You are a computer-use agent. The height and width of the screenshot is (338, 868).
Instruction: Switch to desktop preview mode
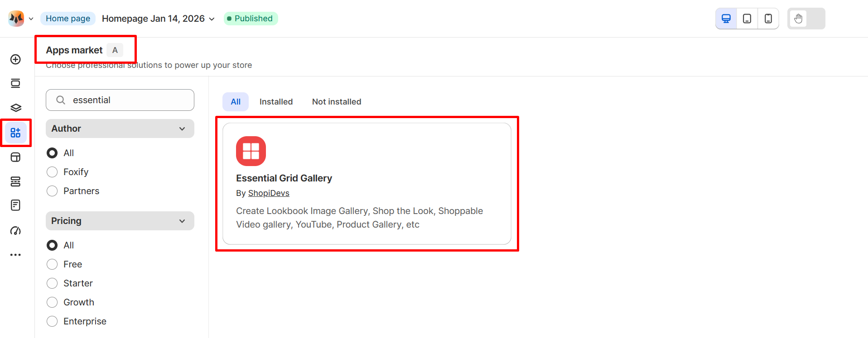tap(726, 19)
